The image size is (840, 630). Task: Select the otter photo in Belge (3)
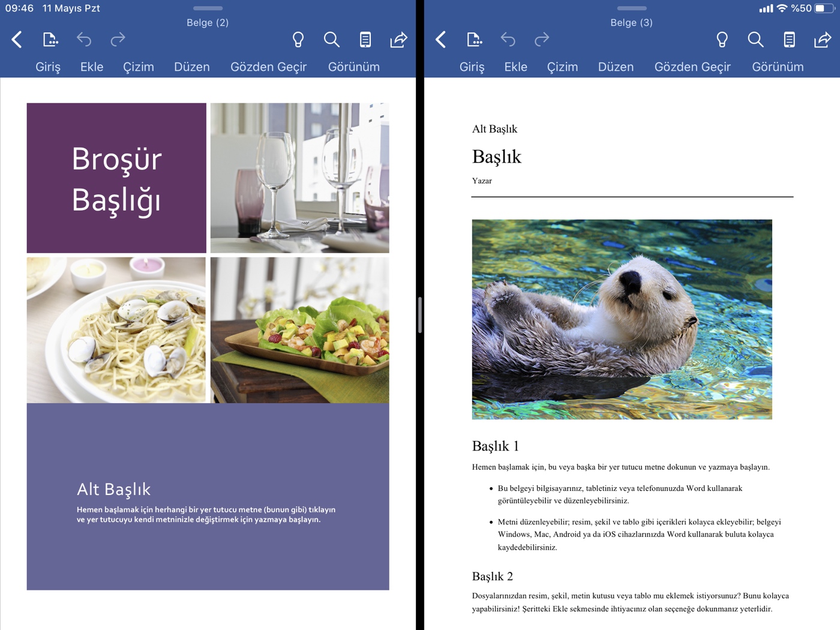point(622,318)
